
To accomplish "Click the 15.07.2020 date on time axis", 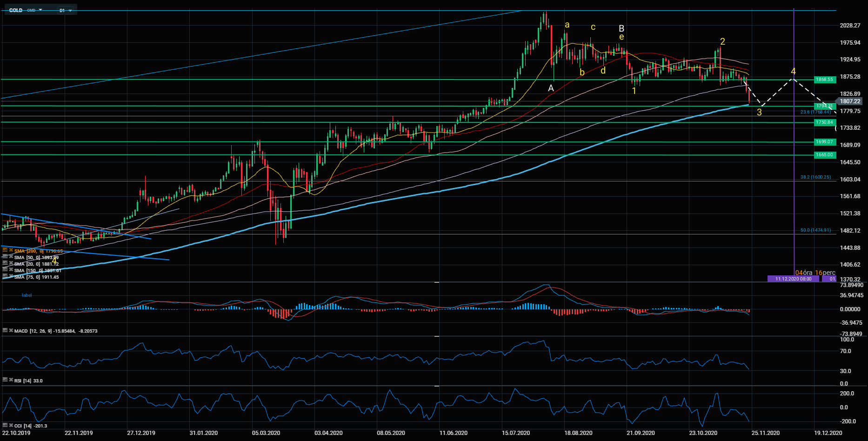I will tap(516, 433).
